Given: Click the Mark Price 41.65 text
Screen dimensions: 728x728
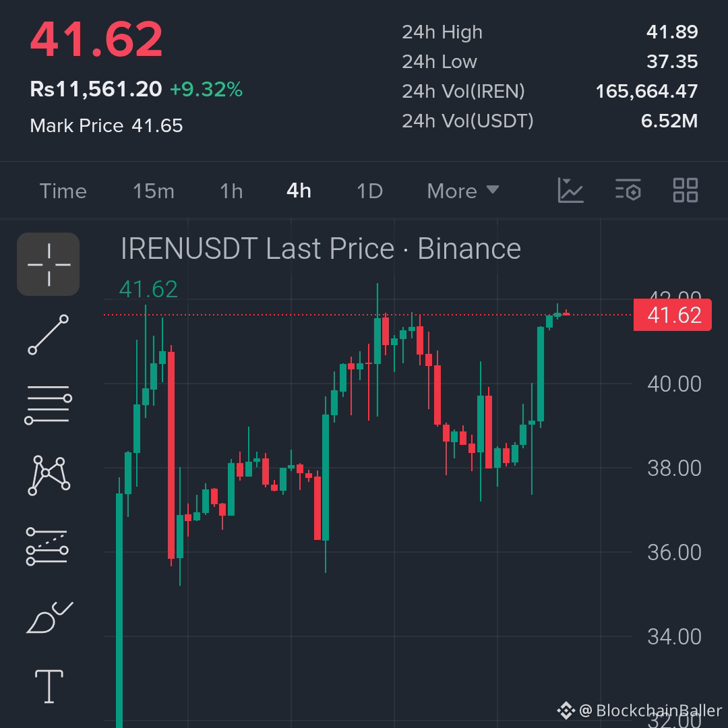Looking at the screenshot, I should [x=107, y=126].
